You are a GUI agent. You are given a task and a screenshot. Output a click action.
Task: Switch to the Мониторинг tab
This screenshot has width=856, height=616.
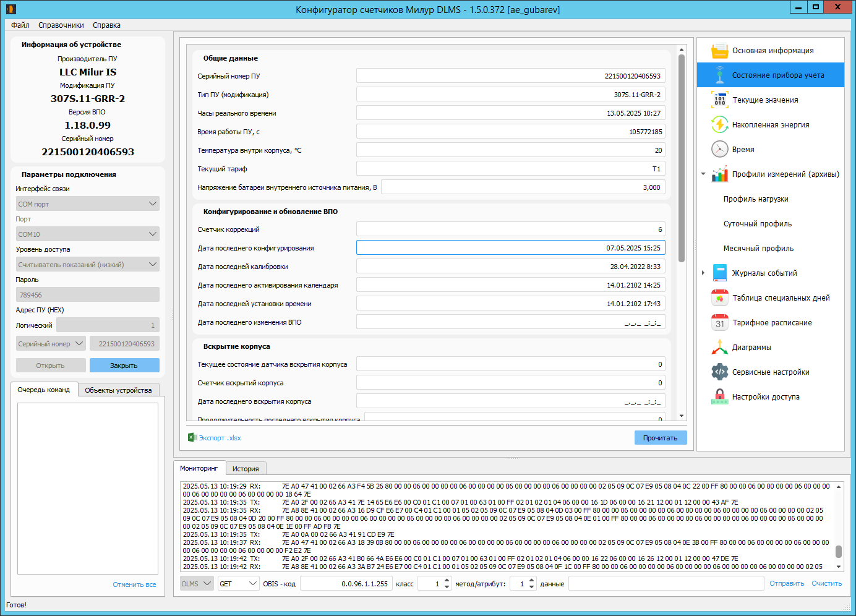tap(199, 468)
